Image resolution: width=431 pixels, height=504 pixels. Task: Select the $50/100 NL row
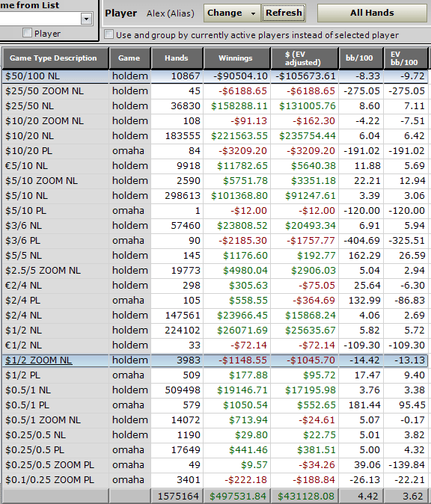pos(215,76)
